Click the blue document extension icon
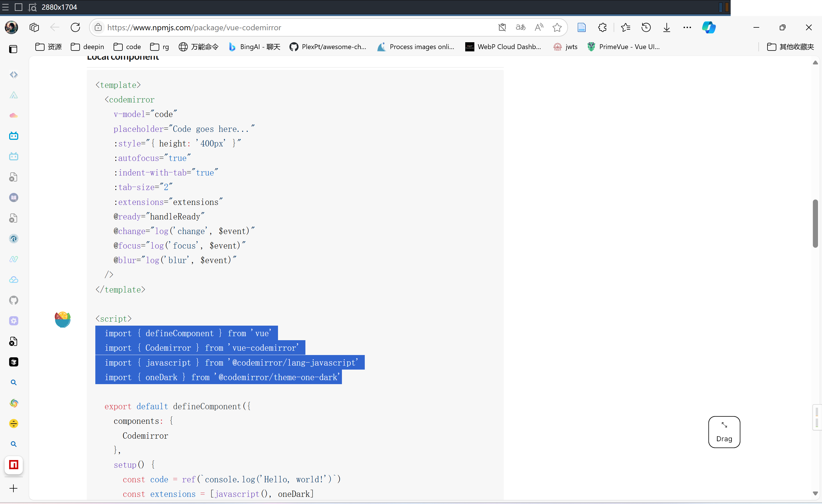The image size is (822, 504). [581, 27]
